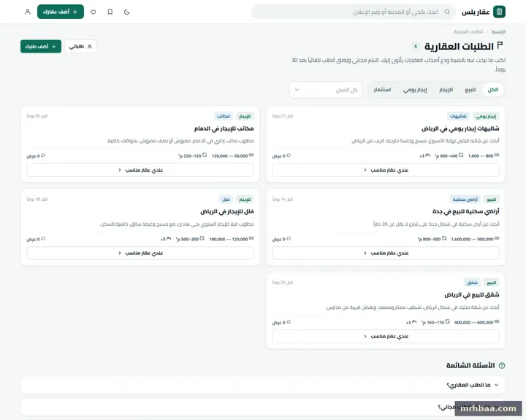The image size is (526, 420).
Task: Click the شاليهات category tag
Action: click(x=458, y=116)
